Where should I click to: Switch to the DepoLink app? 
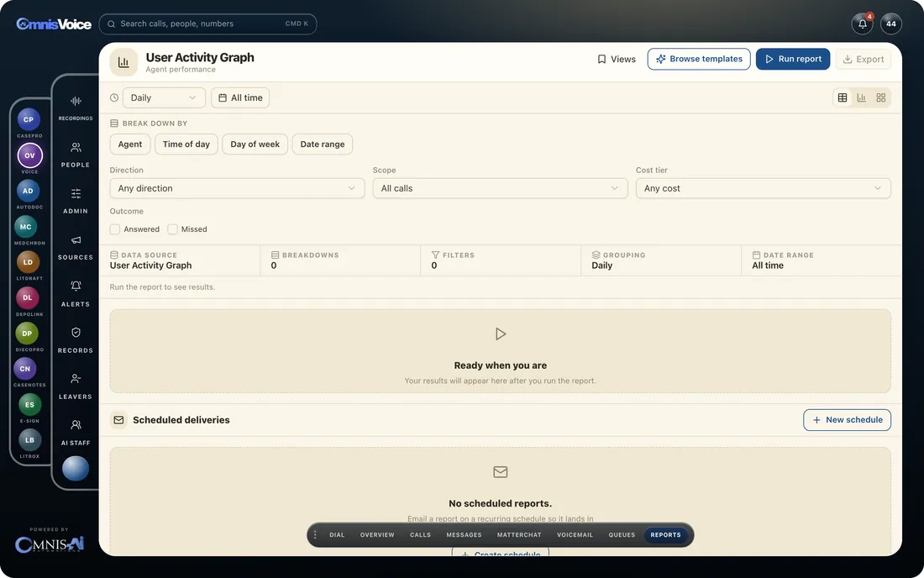[27, 297]
